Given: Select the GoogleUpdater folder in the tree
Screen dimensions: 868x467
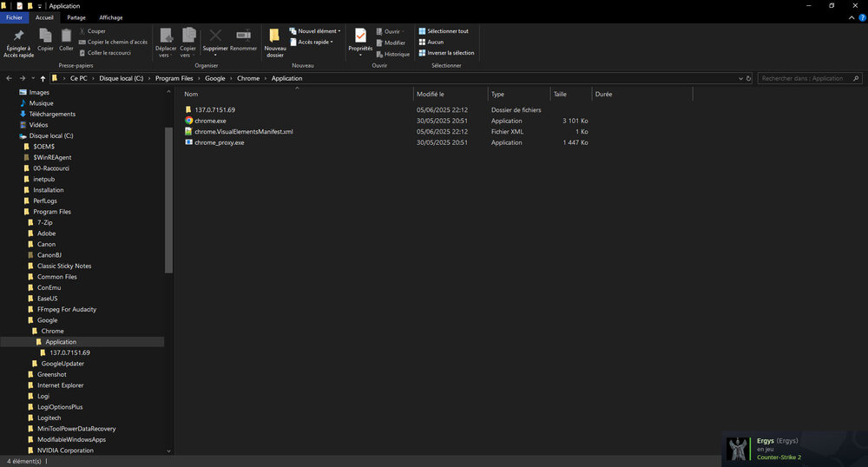Looking at the screenshot, I should coord(62,364).
